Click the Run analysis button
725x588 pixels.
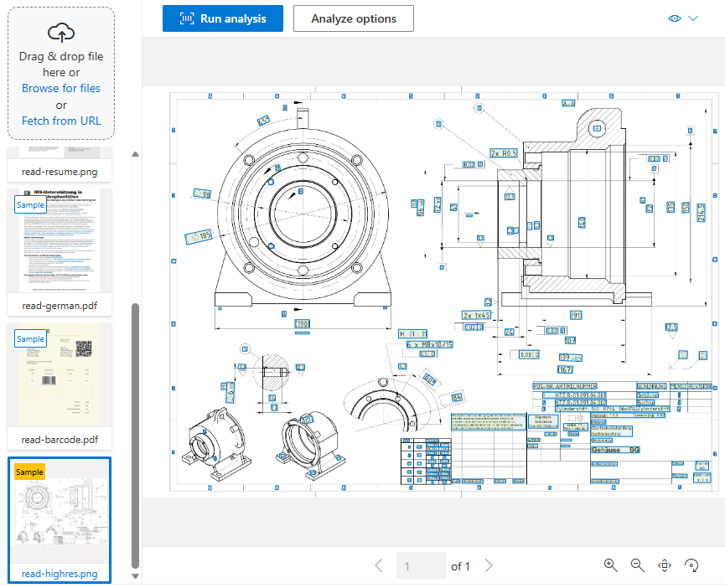223,18
